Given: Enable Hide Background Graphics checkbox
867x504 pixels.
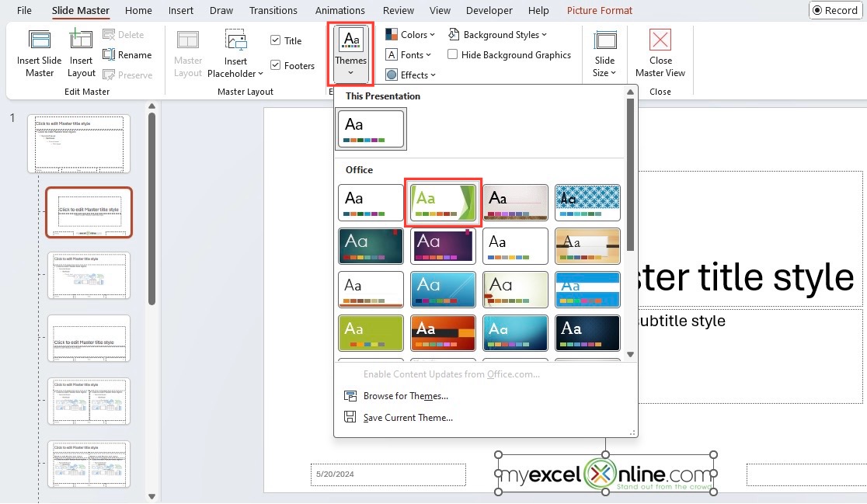Looking at the screenshot, I should tap(452, 54).
